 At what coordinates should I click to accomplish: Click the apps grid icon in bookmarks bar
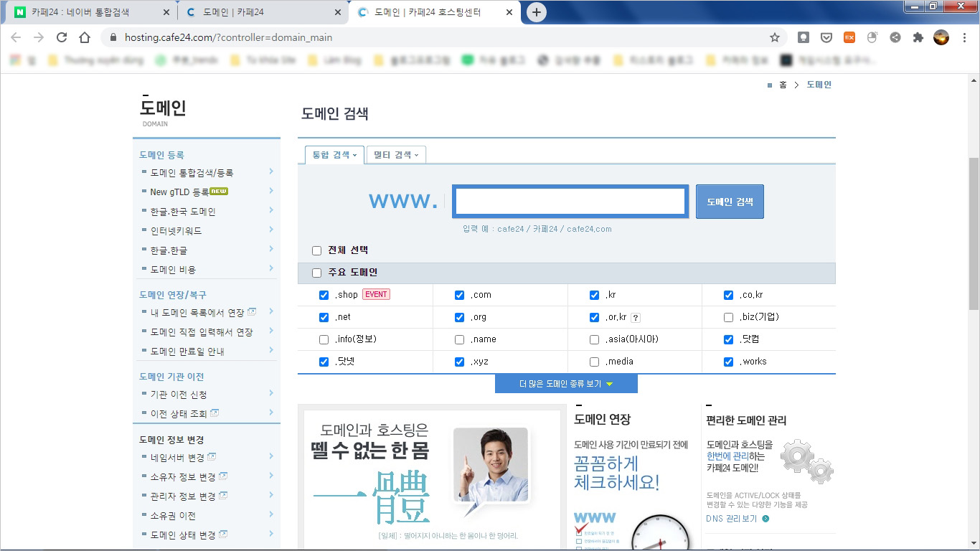[x=15, y=60]
